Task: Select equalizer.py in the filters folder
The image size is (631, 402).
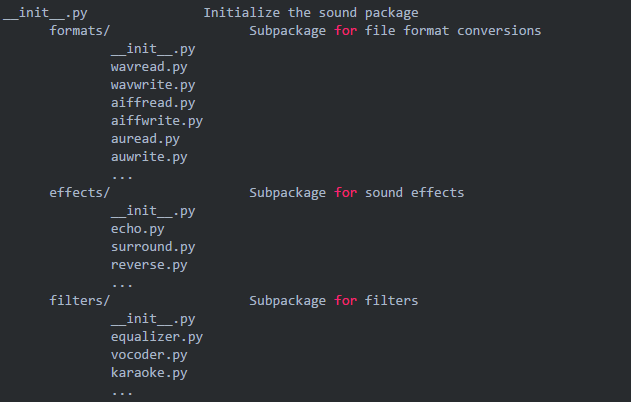Action: [157, 337]
